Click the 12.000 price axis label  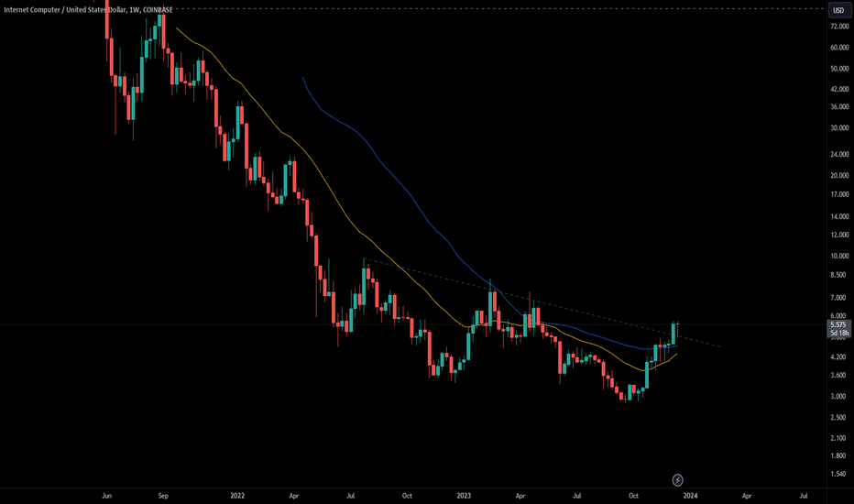(x=839, y=235)
